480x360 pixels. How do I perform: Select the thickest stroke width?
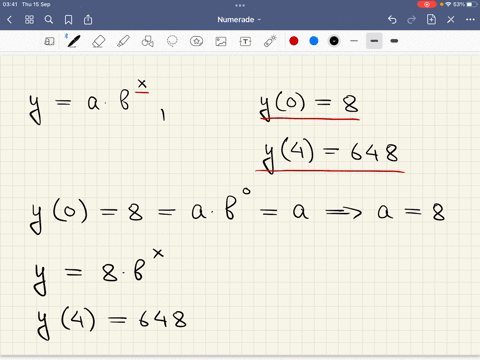point(394,41)
